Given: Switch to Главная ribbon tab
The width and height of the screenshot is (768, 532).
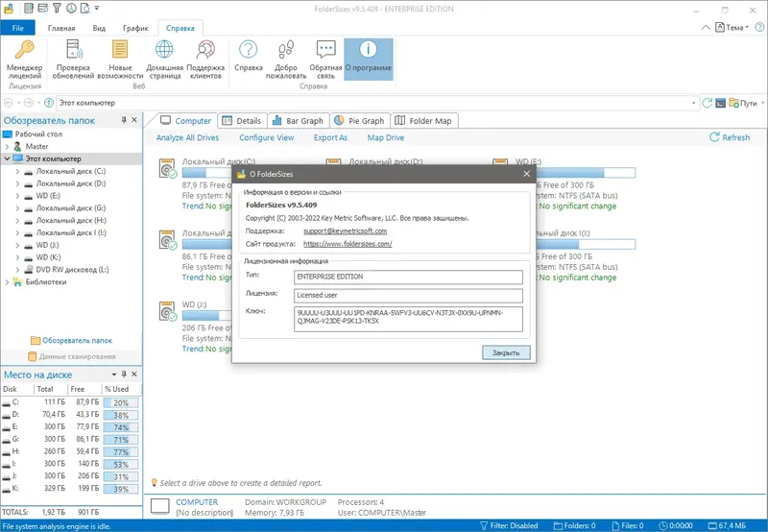Looking at the screenshot, I should coord(61,28).
